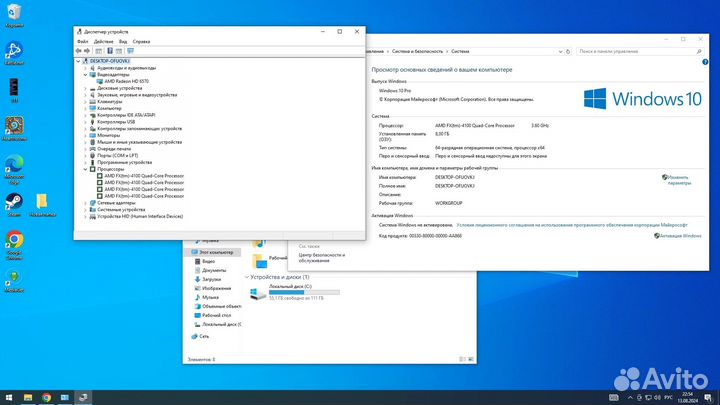Screen dimensions: 720x405
Task: Select Google Chrome desktop icon
Action: [14, 242]
